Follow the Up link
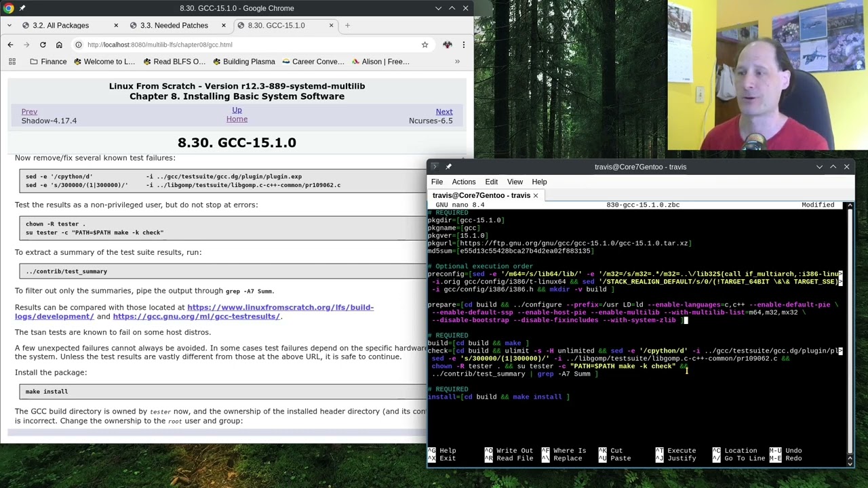868x488 pixels. tap(237, 110)
